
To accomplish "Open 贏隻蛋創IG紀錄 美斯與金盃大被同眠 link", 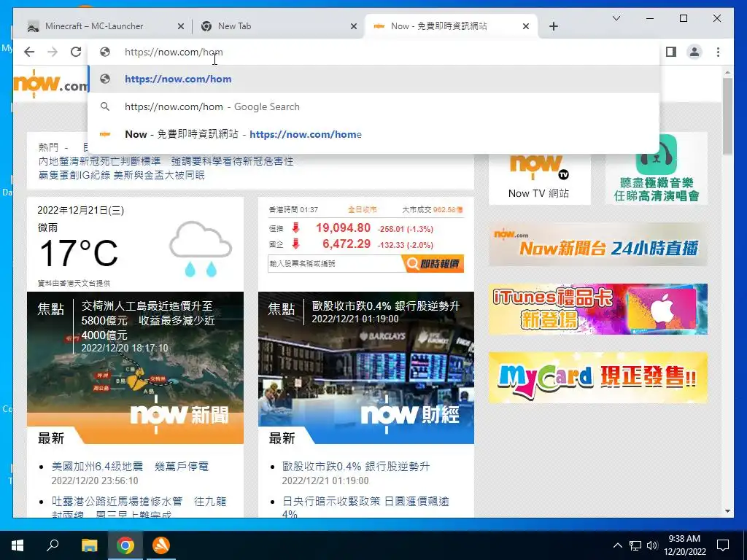I will (122, 175).
